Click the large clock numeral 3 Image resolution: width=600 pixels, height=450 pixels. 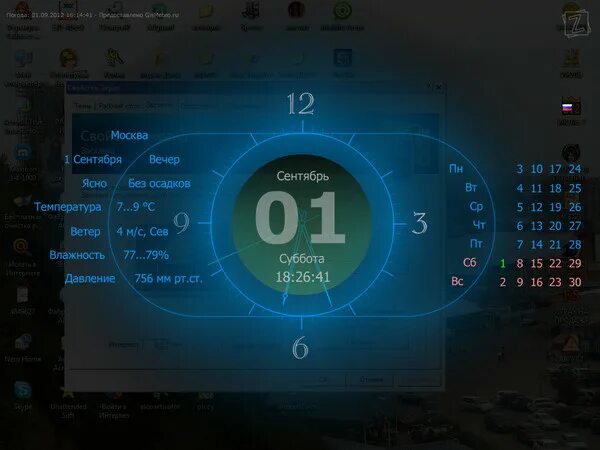(420, 223)
